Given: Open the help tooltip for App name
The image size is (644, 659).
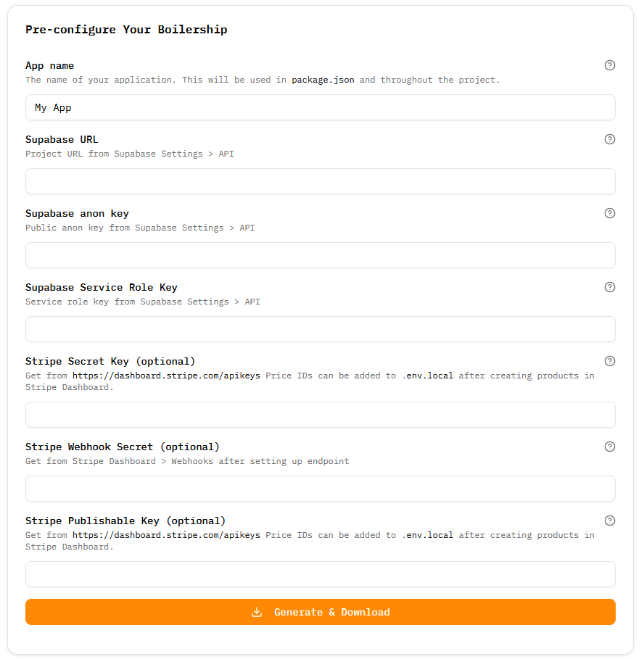Looking at the screenshot, I should tap(609, 65).
